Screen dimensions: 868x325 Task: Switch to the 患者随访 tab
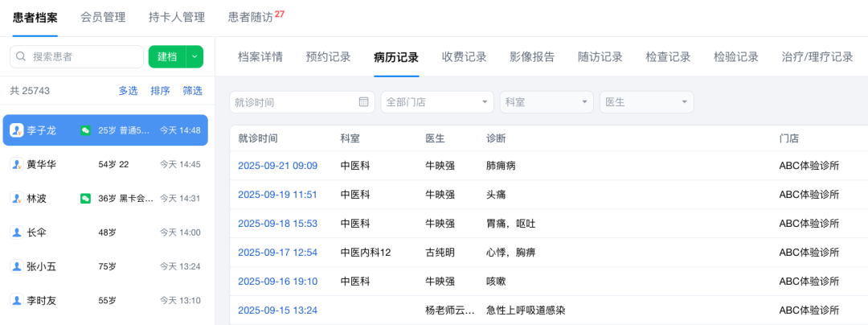point(250,17)
